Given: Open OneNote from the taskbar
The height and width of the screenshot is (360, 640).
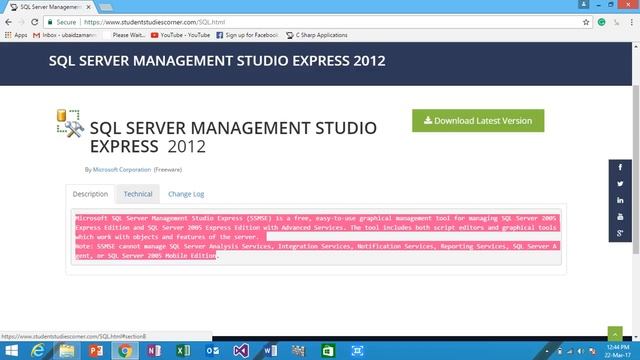Looking at the screenshot, I should pyautogui.click(x=154, y=351).
